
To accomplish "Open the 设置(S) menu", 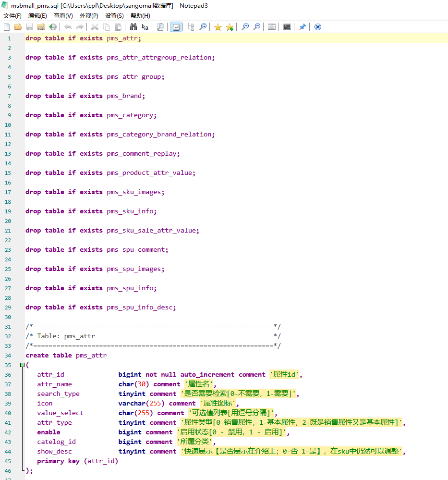I will tap(114, 15).
